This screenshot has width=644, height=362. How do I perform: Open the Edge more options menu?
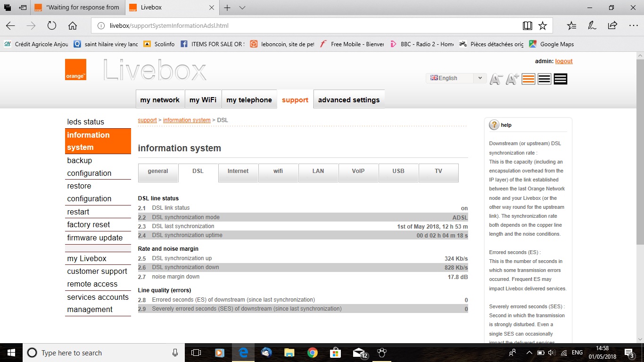pyautogui.click(x=633, y=25)
